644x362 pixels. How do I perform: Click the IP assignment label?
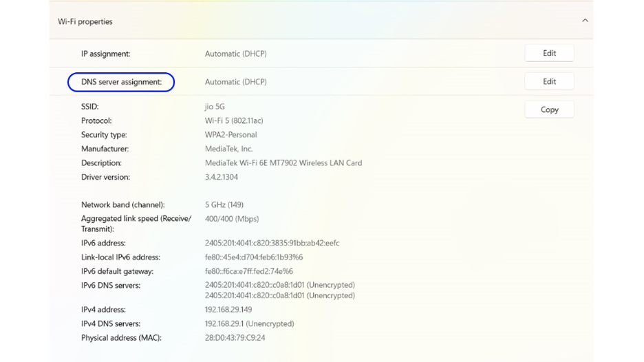coord(105,54)
